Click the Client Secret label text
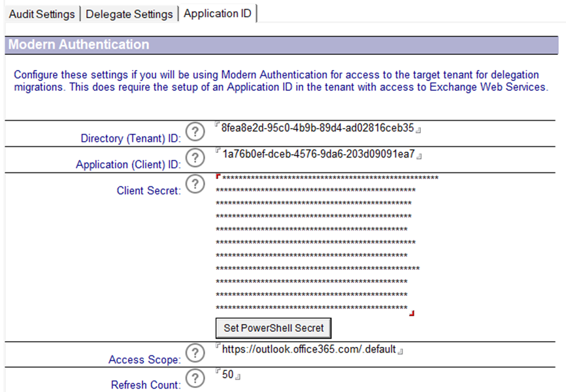The width and height of the screenshot is (566, 392). pyautogui.click(x=148, y=191)
